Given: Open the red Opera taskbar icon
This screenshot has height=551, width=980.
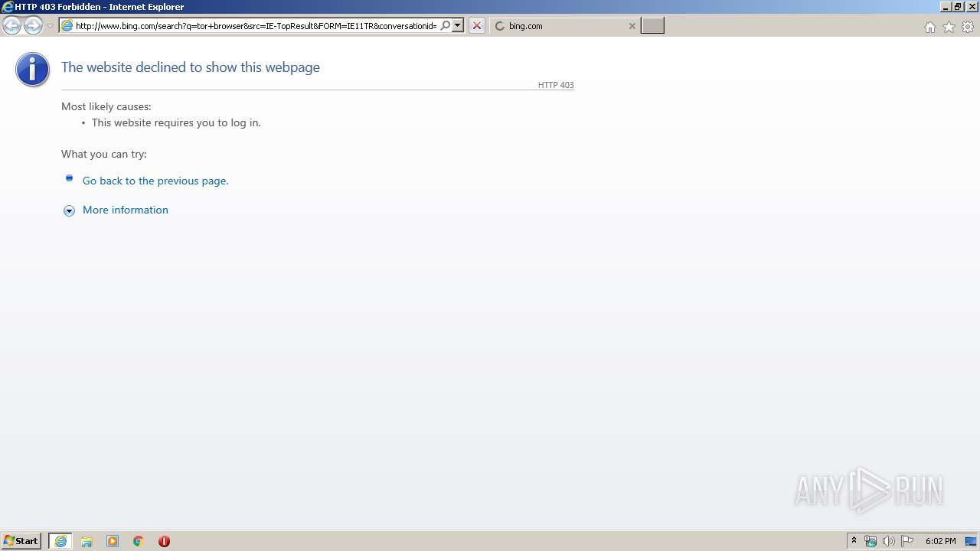Looking at the screenshot, I should click(x=164, y=541).
